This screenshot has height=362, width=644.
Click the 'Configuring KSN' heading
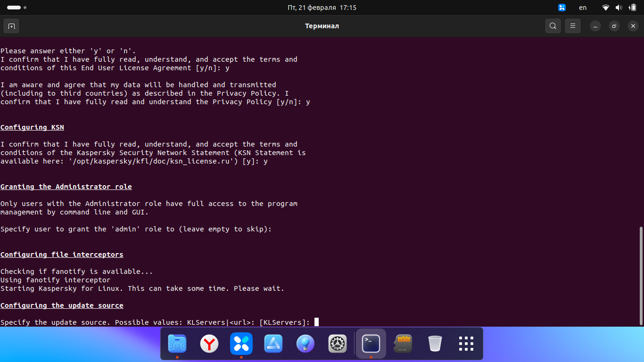32,127
